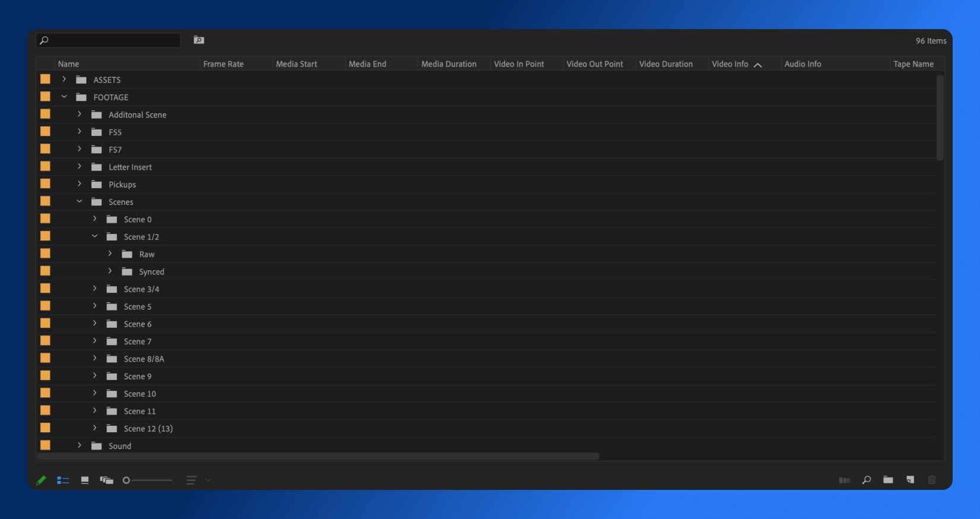This screenshot has height=519, width=980.
Task: Select the Scene 0 bin row
Action: pos(486,219)
